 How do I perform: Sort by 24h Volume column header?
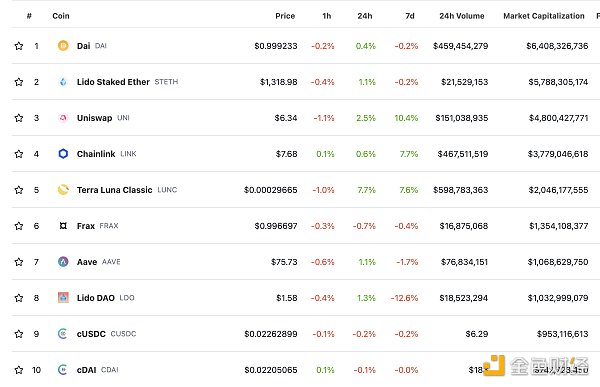[x=462, y=16]
